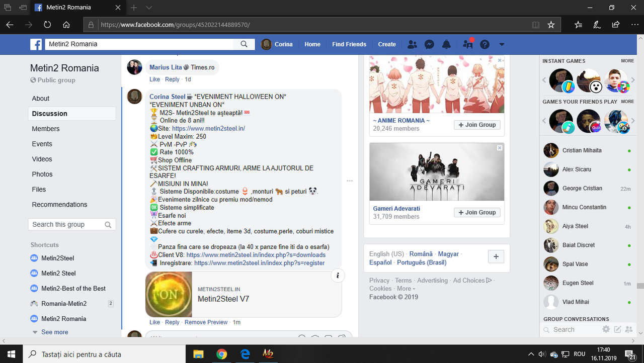Open Quick Help question mark icon

point(485,44)
